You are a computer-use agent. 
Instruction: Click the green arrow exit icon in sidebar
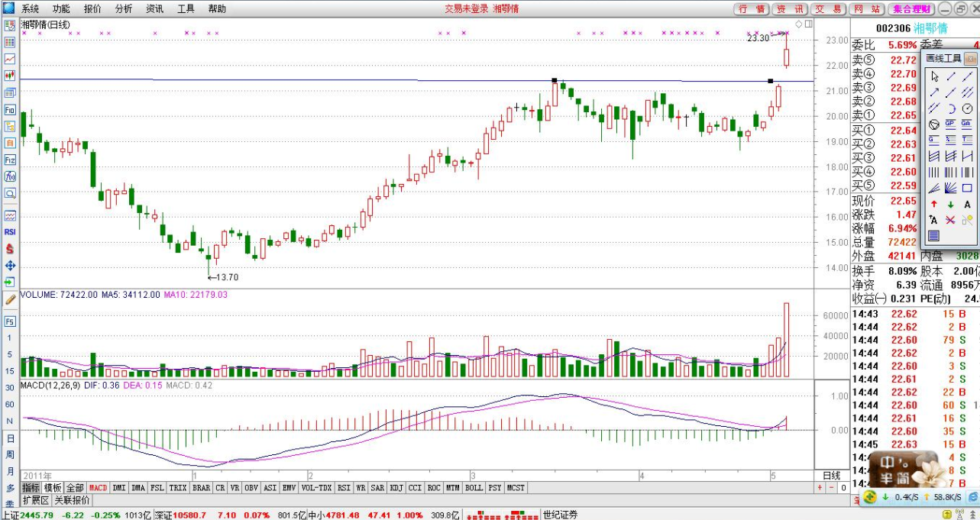(10, 282)
